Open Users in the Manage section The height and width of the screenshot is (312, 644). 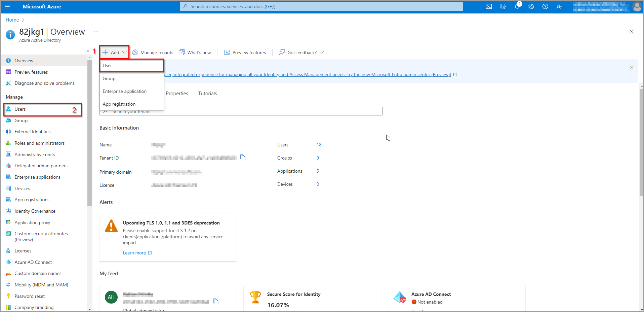coord(43,109)
